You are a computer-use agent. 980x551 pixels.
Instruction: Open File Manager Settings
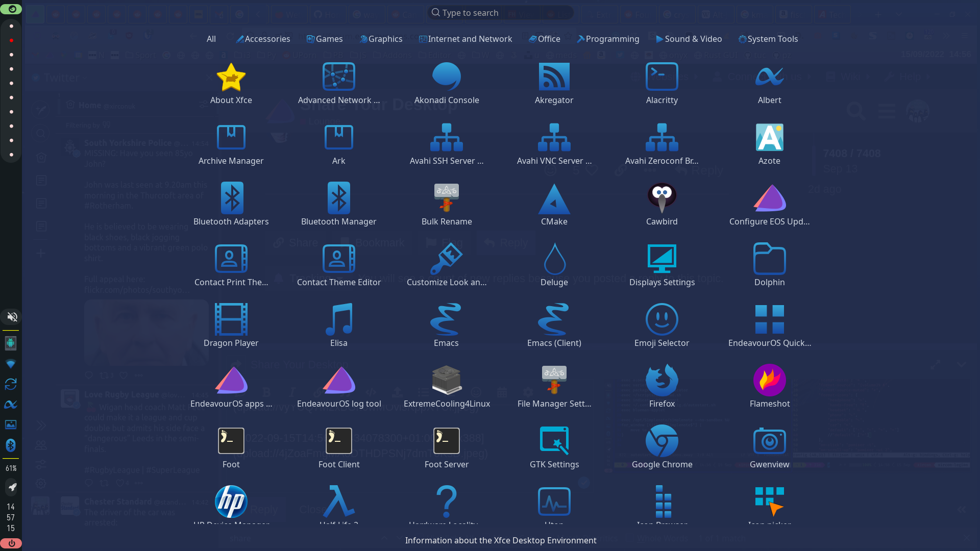coord(554,388)
